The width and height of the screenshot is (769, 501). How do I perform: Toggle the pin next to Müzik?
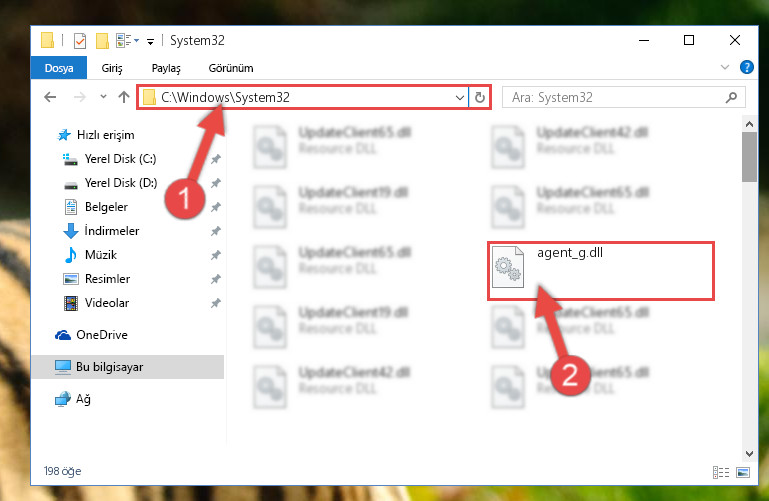tap(215, 255)
